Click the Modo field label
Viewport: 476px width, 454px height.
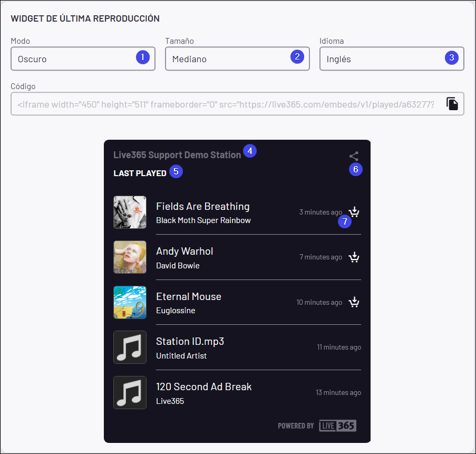[21, 41]
